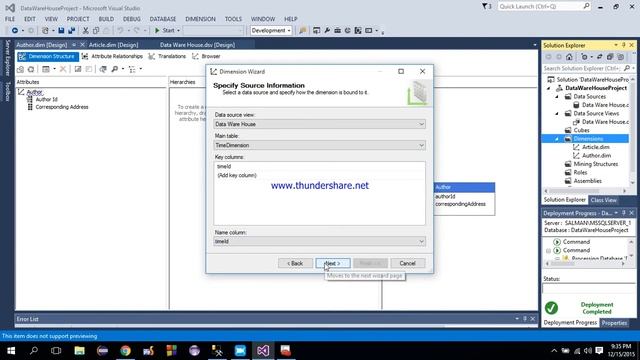The width and height of the screenshot is (640, 360).
Task: Click the Navigate Backward arrow icon
Action: [x=15, y=31]
